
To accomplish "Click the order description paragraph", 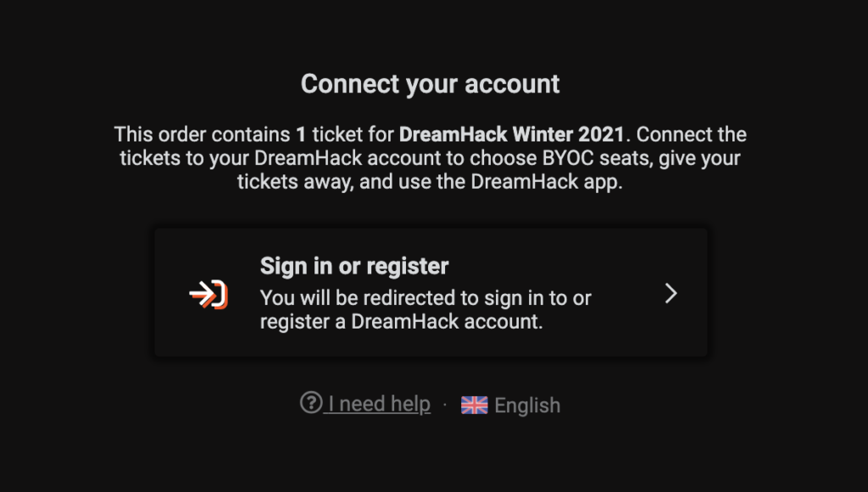I will (430, 158).
